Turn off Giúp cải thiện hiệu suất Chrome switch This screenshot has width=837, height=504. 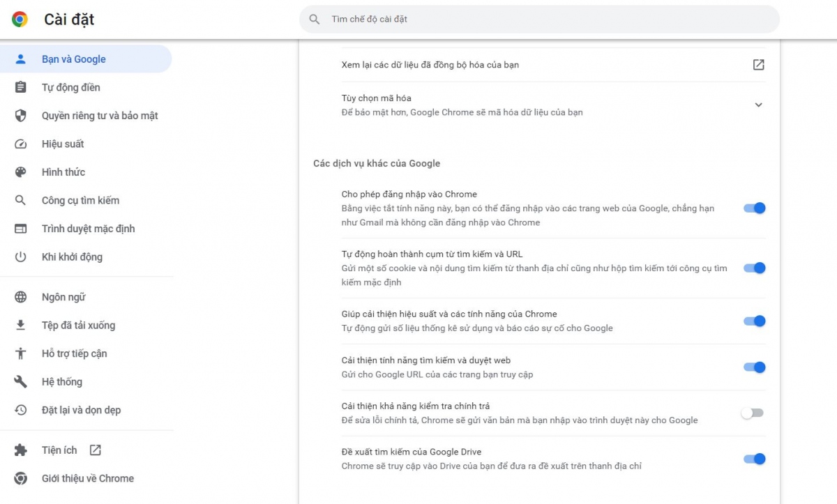tap(754, 321)
